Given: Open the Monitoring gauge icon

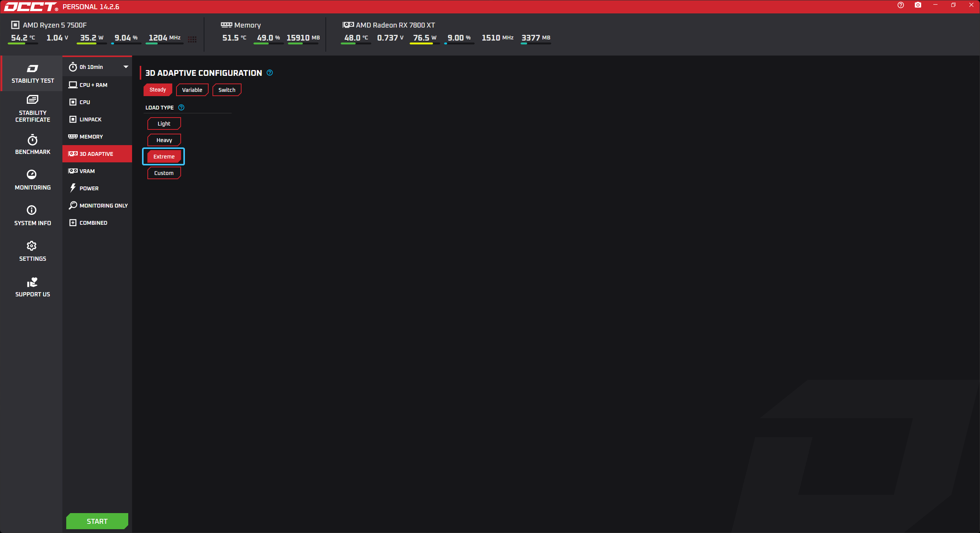Looking at the screenshot, I should tap(32, 175).
